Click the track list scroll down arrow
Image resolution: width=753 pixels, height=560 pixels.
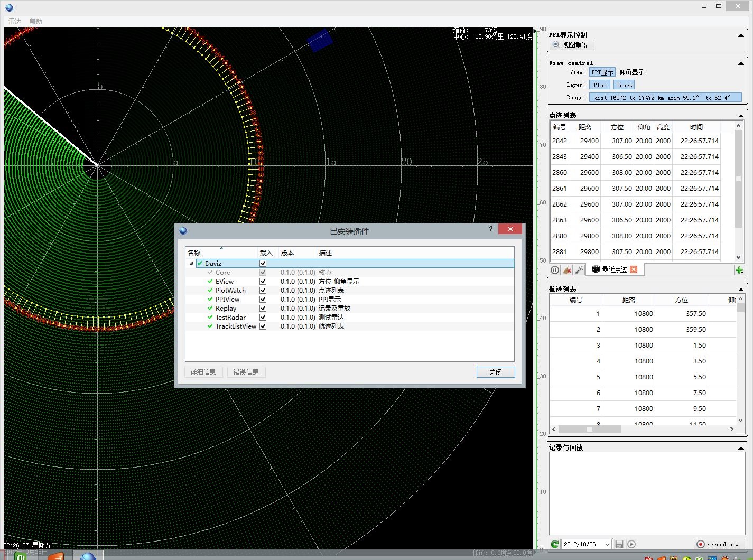tap(740, 421)
